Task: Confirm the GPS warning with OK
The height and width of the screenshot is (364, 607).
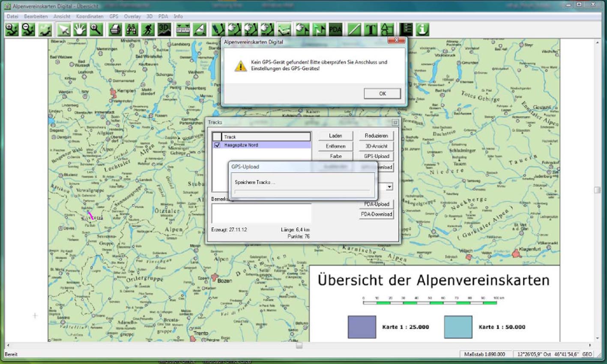Action: [382, 93]
